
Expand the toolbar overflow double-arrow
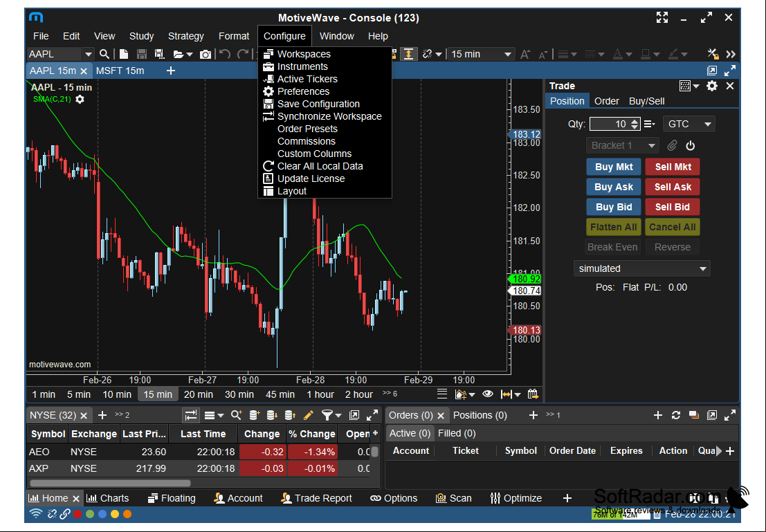[731, 54]
